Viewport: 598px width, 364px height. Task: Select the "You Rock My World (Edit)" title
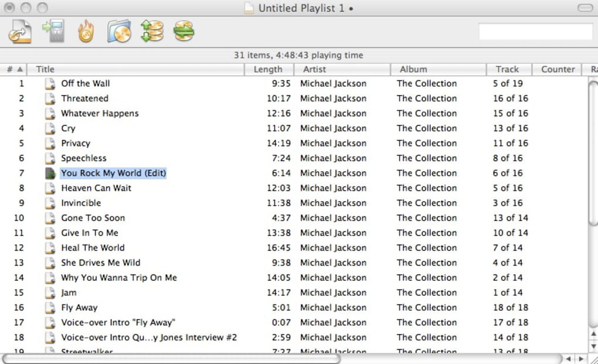coord(114,173)
